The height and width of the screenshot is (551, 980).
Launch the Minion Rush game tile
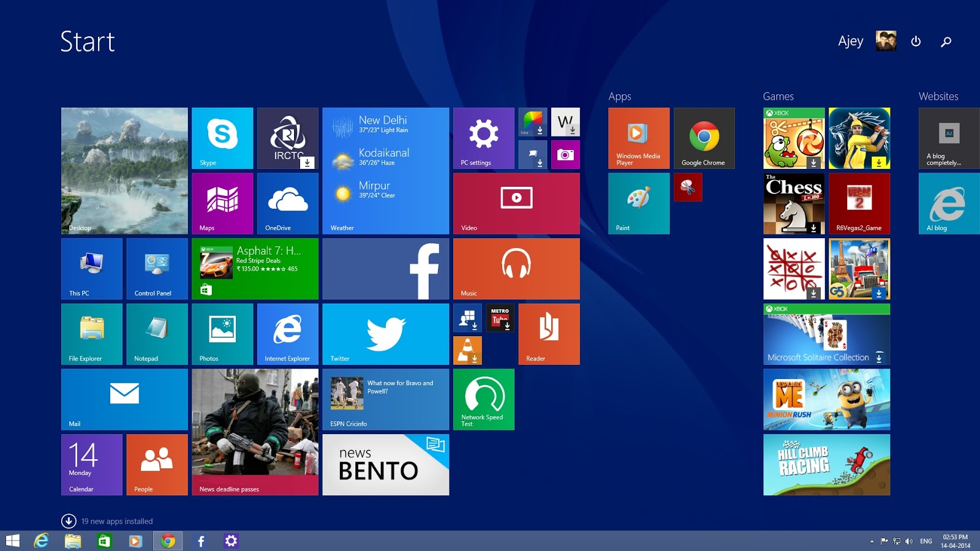tap(827, 399)
